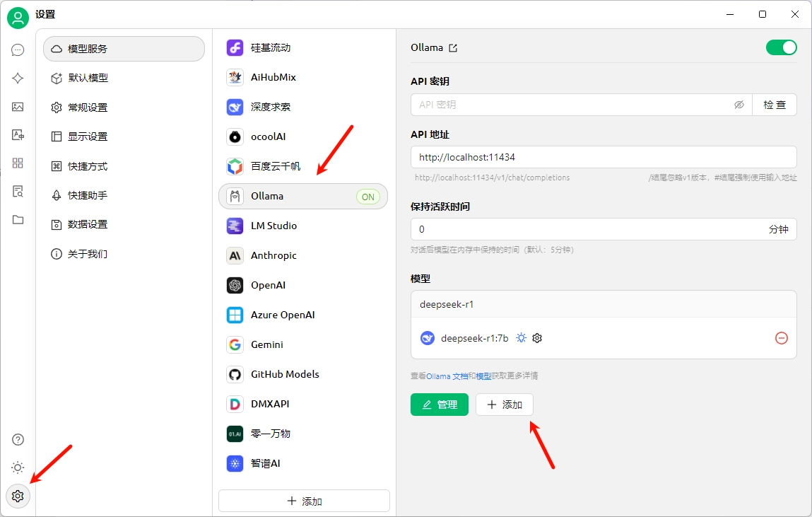Click the sparkle agents icon in sidebar

[18, 79]
